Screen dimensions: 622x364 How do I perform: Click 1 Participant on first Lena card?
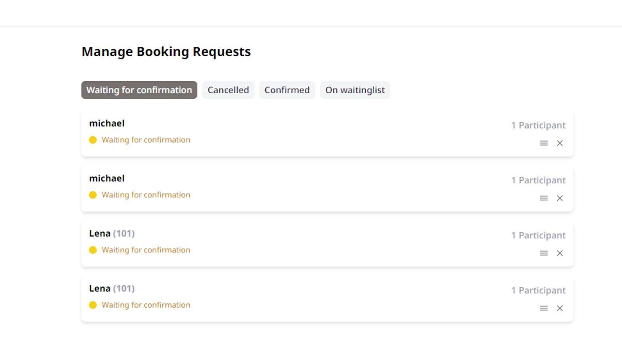click(538, 235)
